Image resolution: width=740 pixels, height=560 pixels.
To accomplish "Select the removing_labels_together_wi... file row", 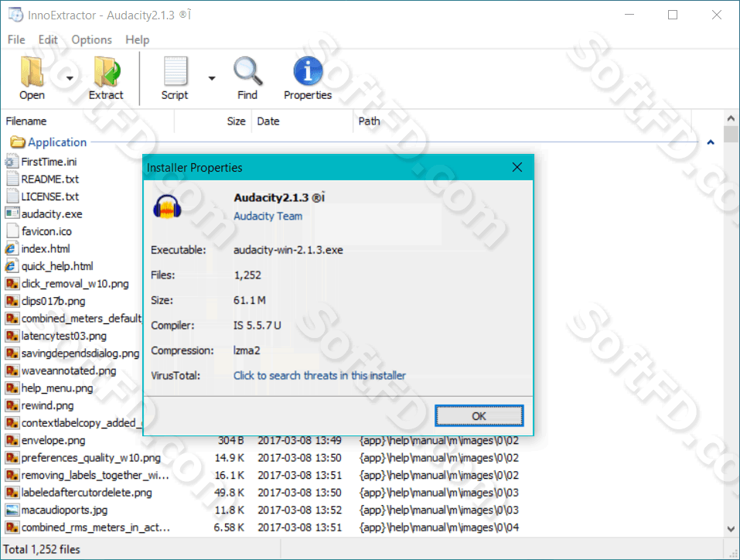I will tap(262, 476).
